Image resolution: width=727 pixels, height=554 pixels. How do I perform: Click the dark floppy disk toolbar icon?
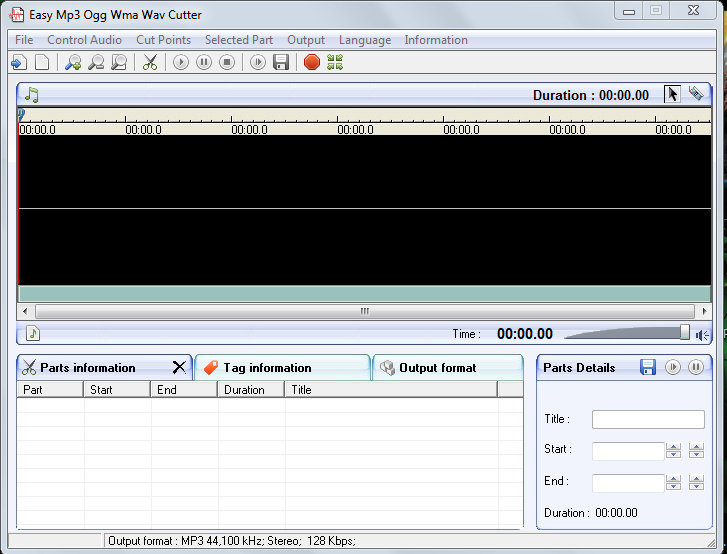coord(281,62)
